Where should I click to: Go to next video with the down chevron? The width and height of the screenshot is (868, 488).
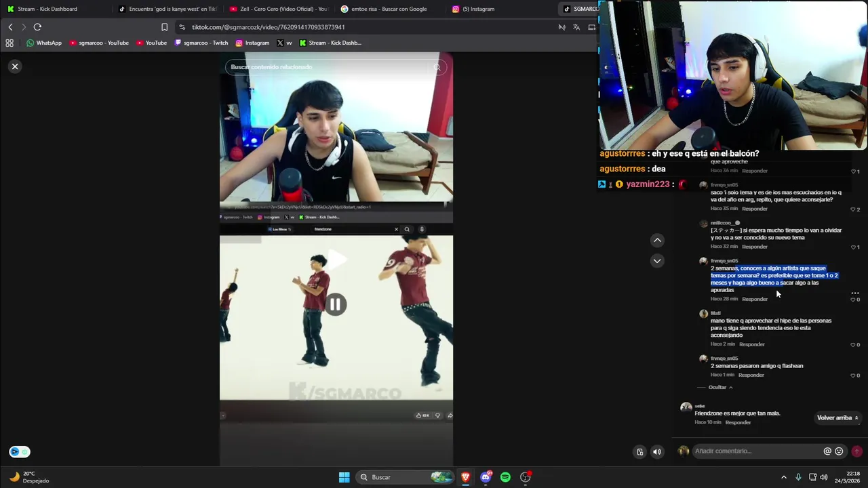657,261
